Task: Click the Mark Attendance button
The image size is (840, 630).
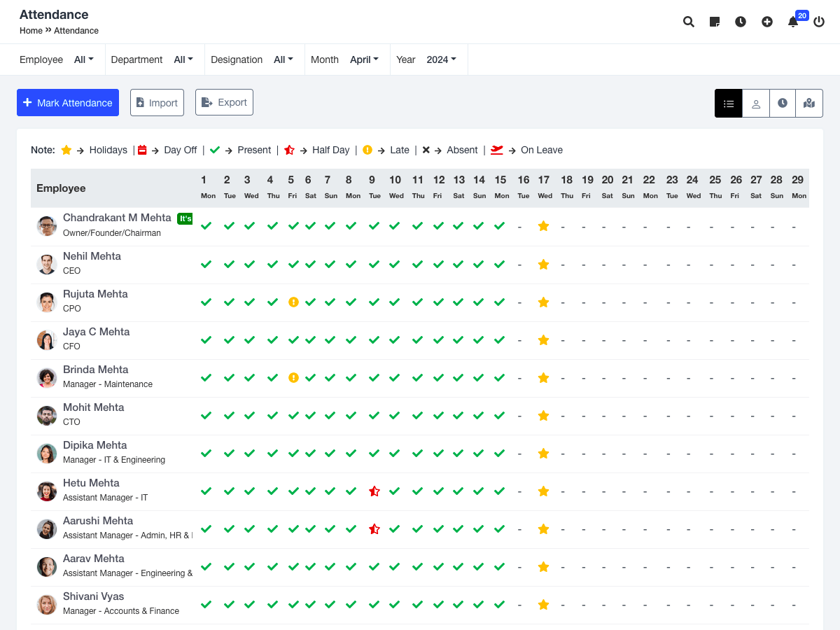Action: click(68, 102)
